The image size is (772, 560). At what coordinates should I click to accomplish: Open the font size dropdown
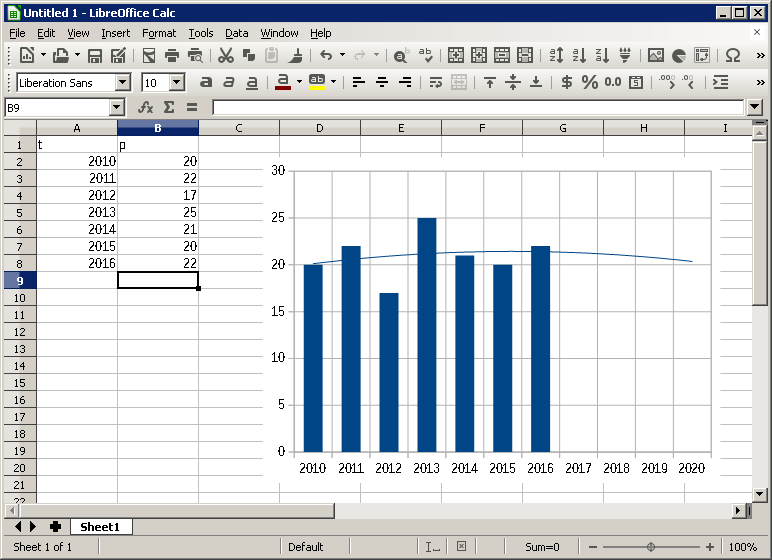click(177, 82)
